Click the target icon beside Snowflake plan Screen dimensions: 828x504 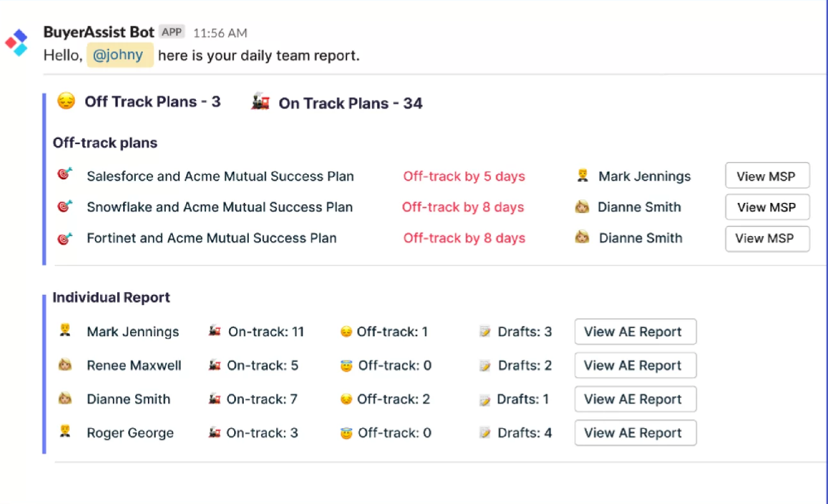[x=65, y=205]
